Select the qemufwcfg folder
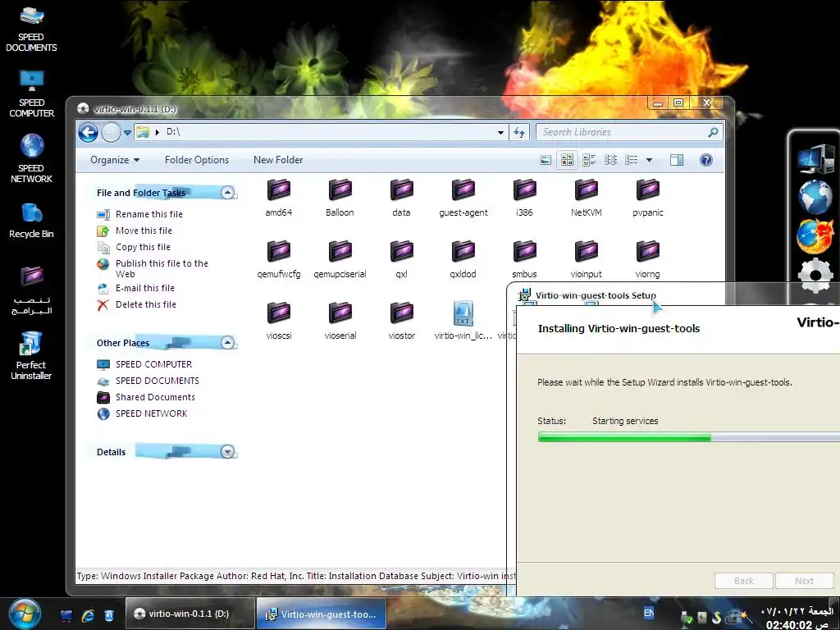This screenshot has height=630, width=840. pos(279,258)
